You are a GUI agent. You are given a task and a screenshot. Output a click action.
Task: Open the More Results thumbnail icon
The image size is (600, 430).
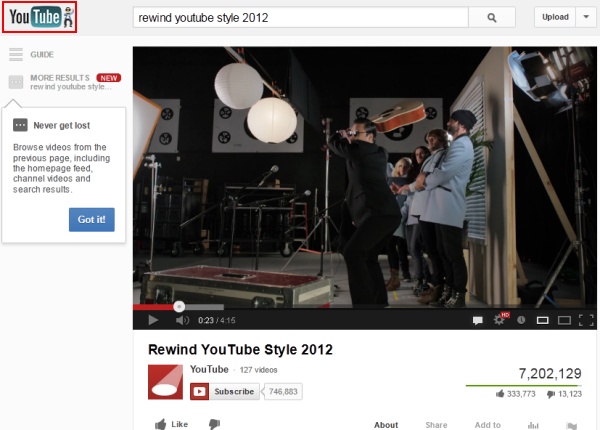tap(16, 81)
